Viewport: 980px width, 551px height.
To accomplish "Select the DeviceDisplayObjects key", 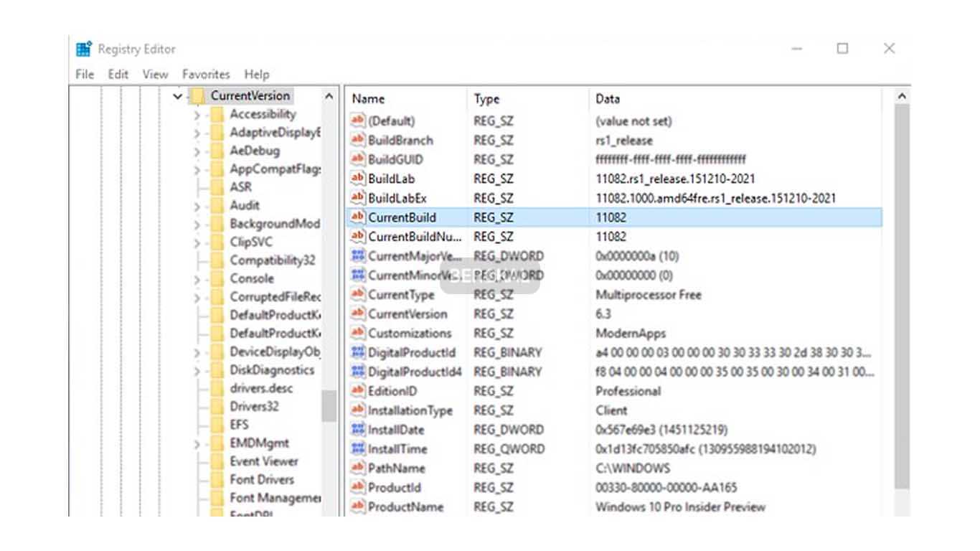I will click(x=275, y=352).
